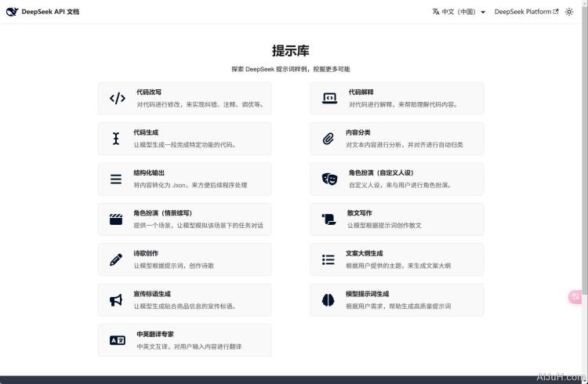This screenshot has height=384, width=588.
Task: Click description 提供一个场景，让模型模拟该场景下的任务对话
Action: click(198, 226)
